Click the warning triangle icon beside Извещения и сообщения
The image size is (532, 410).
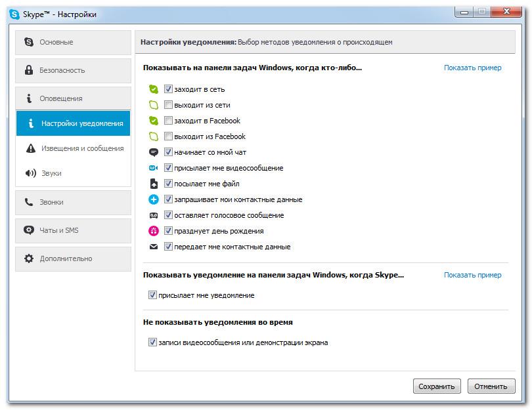30,148
